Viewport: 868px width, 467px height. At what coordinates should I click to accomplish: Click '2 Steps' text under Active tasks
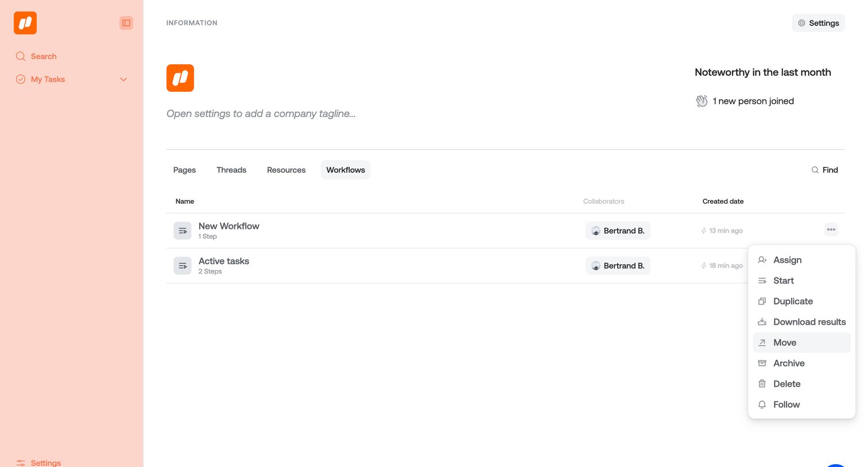pos(210,271)
